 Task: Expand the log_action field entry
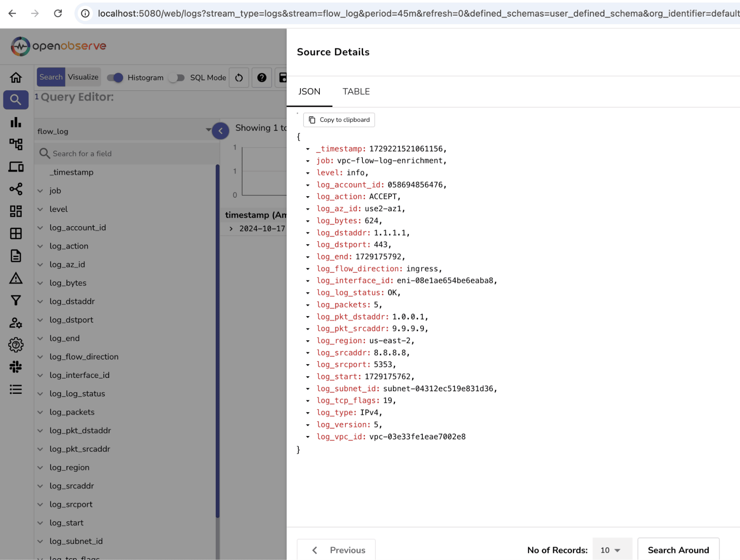(x=41, y=246)
